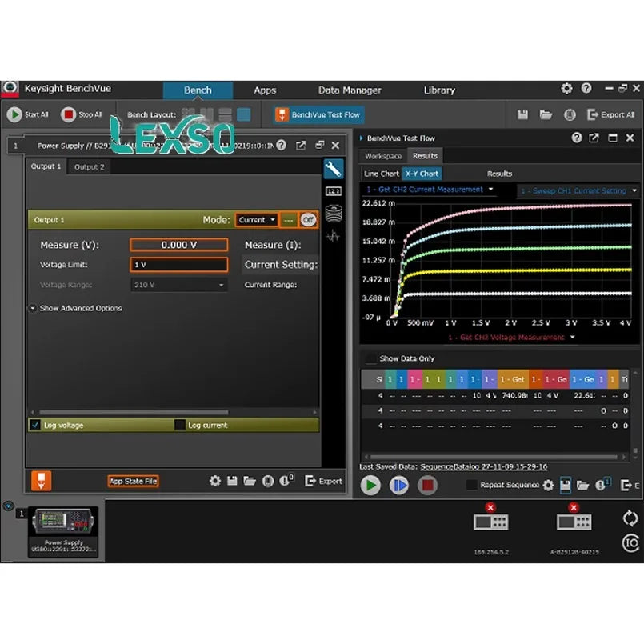Screen dimensions: 644x644
Task: Pop out the Power Supply panel
Action: 301,145
